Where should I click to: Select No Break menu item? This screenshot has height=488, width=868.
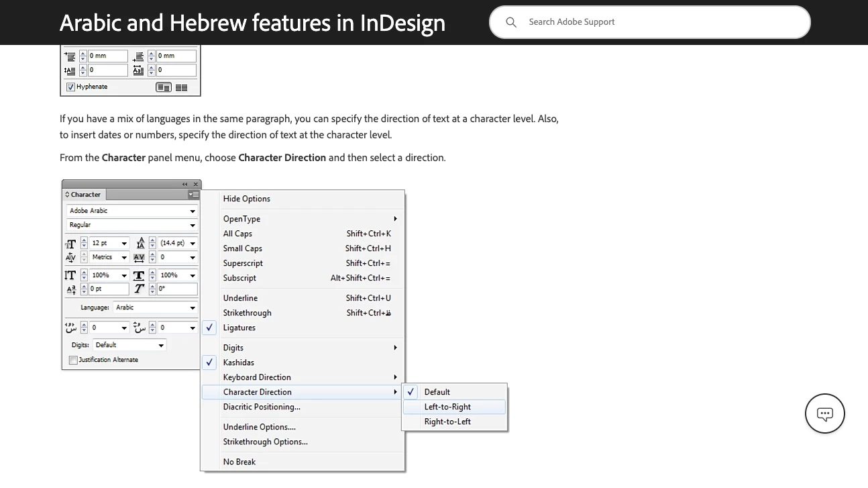239,462
